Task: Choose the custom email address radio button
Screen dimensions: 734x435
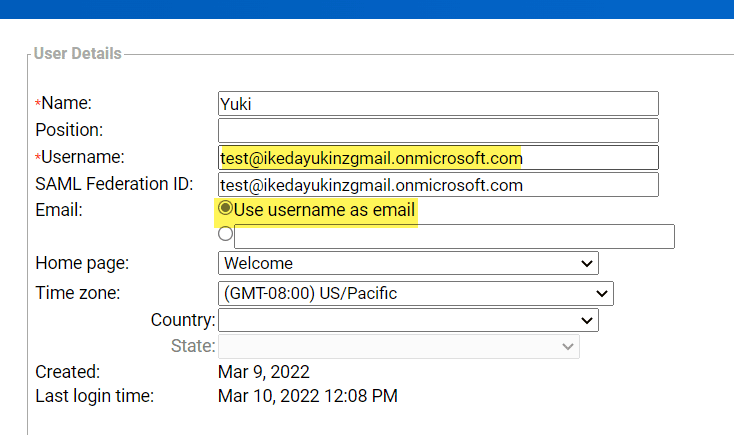Action: point(225,234)
